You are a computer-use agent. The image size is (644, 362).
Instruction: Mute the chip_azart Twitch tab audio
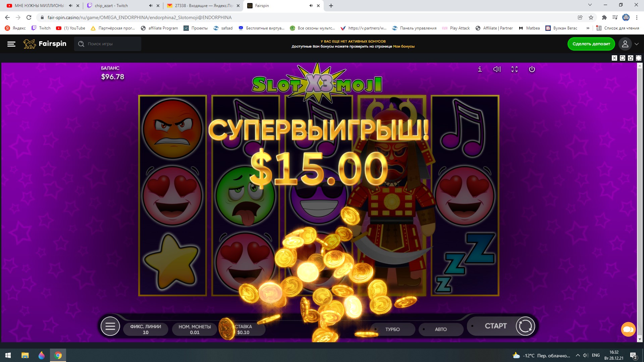(x=151, y=6)
